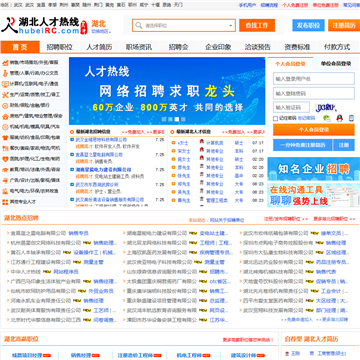Click the computer/internet/electronics category icon
Screen dimensions: 360x360
(x=5, y=84)
